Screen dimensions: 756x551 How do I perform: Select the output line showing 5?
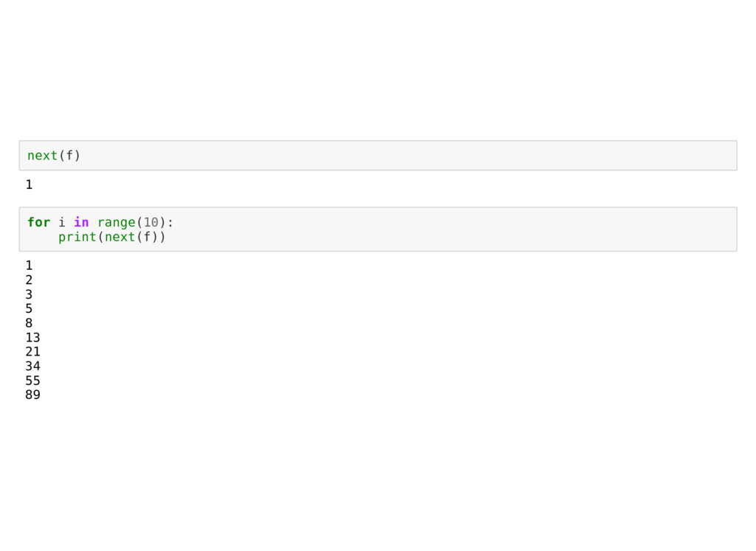coord(29,308)
